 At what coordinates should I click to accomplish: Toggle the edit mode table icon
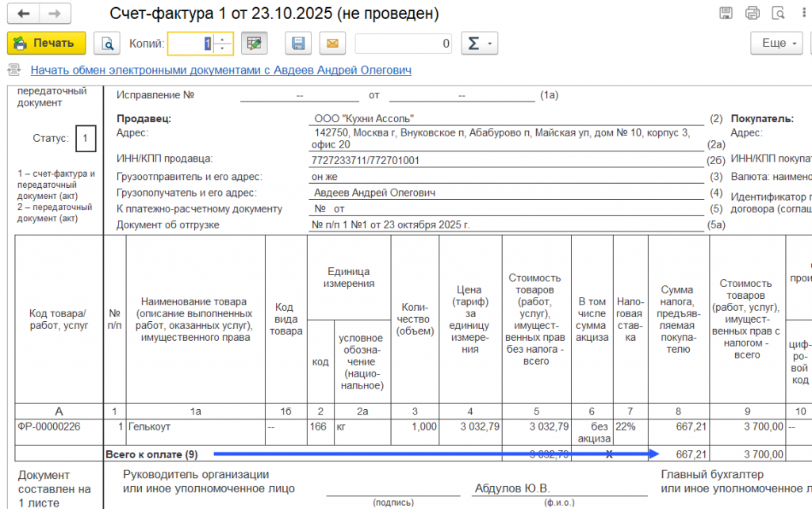pyautogui.click(x=255, y=44)
